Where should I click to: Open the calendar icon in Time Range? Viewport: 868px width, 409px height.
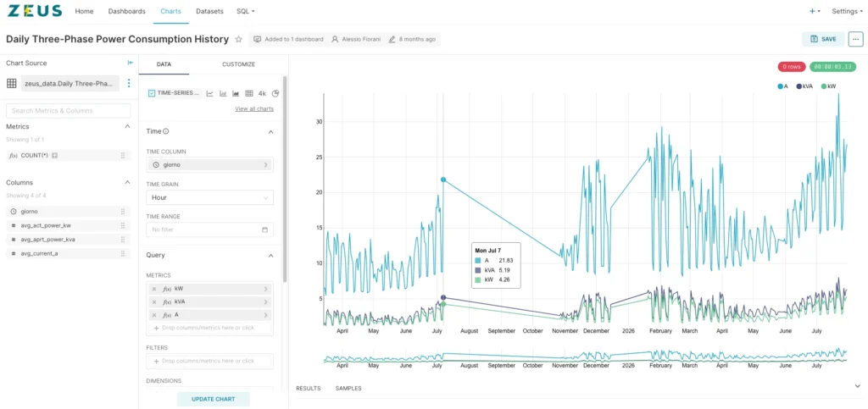point(264,229)
